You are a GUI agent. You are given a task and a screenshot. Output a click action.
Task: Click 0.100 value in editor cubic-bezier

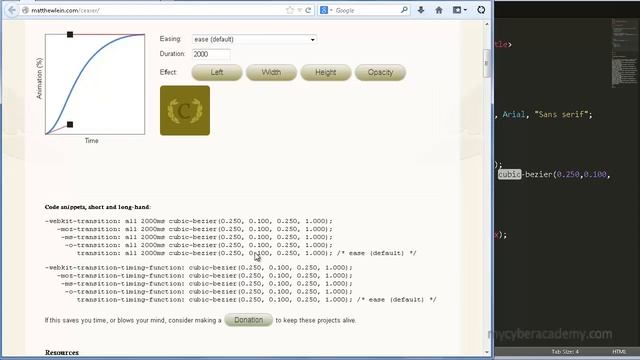point(595,174)
